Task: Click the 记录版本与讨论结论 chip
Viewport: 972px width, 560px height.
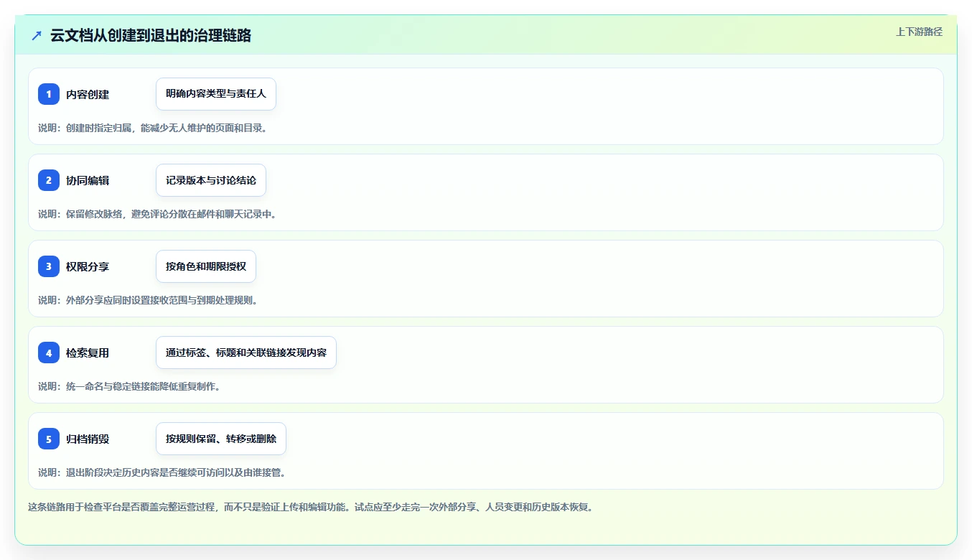Action: click(211, 180)
